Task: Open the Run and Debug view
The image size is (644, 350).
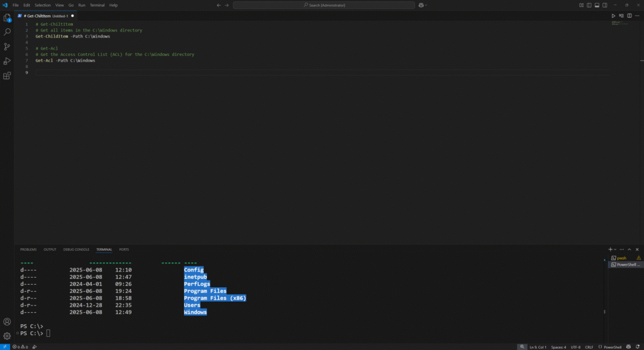Action: tap(7, 61)
